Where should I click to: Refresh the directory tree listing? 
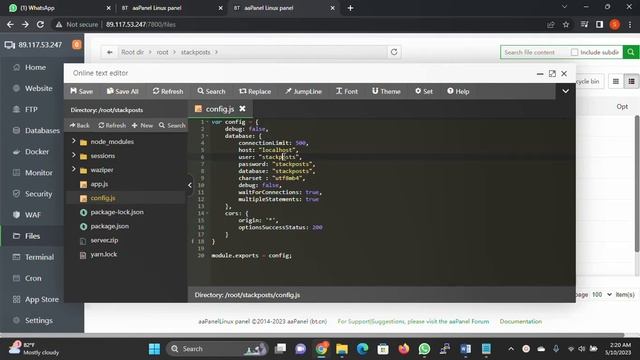pos(112,125)
